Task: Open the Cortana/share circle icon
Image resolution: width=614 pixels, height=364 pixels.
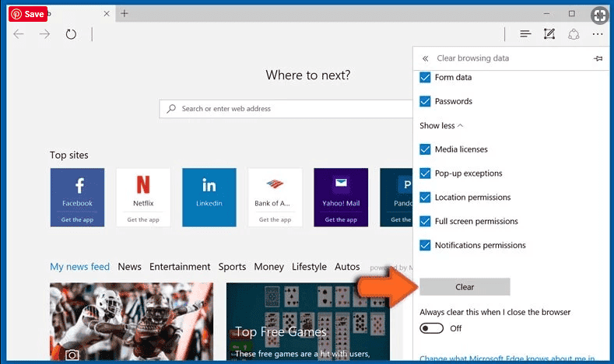Action: (574, 34)
